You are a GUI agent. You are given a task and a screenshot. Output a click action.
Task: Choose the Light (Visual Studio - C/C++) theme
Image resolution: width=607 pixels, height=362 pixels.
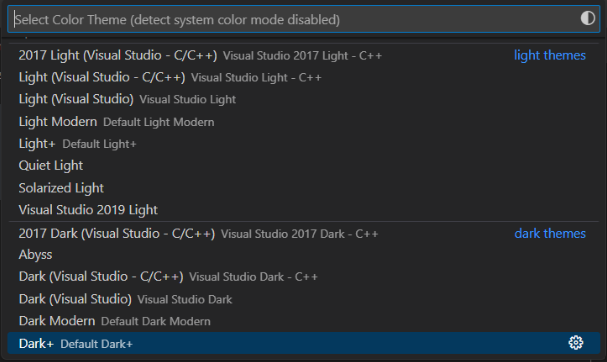click(x=304, y=77)
